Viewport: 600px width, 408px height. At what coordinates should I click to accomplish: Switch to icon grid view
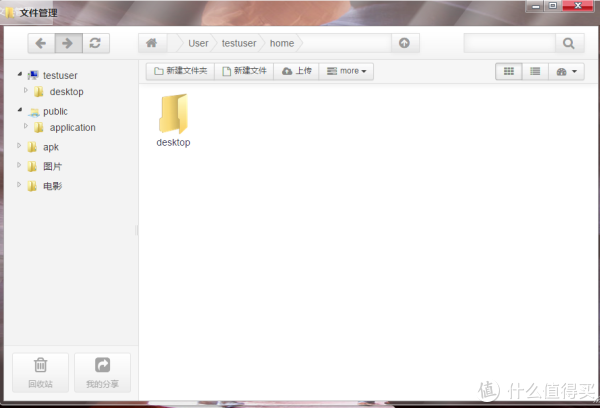click(508, 71)
